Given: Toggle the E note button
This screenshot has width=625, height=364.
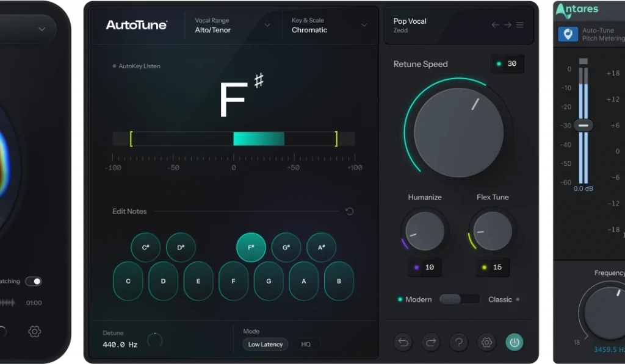Looking at the screenshot, I should coord(198,281).
